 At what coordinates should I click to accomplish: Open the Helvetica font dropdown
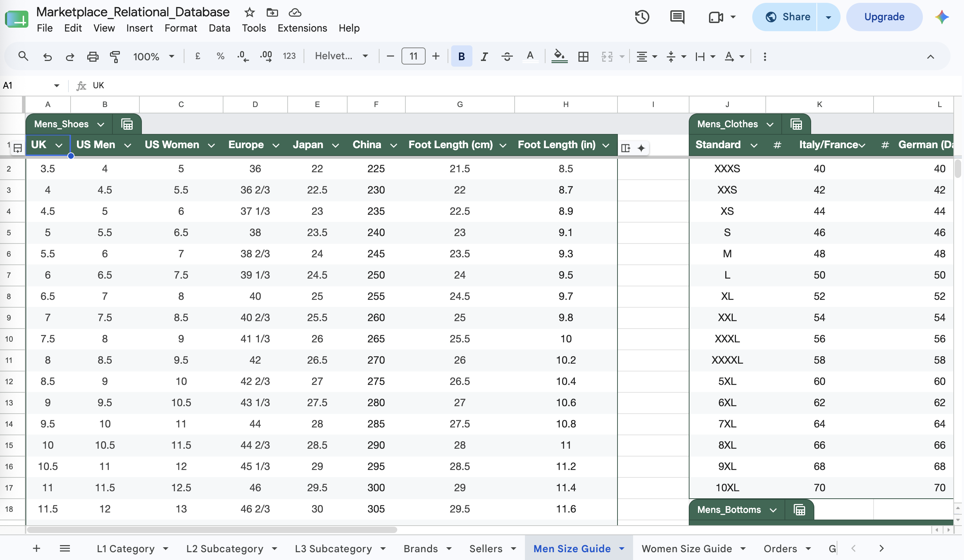coord(341,56)
